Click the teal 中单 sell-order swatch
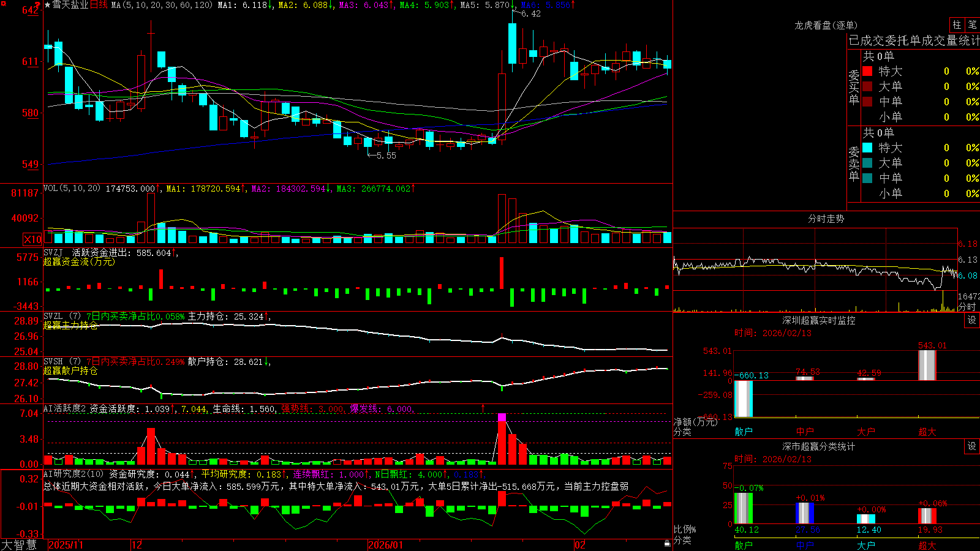Image resolution: width=980 pixels, height=551 pixels. (x=867, y=178)
